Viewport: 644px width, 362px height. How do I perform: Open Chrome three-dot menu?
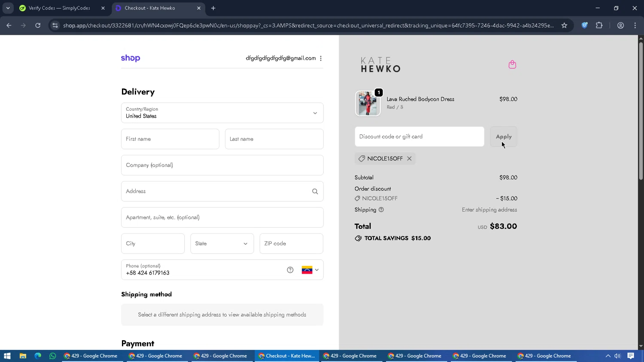635,25
